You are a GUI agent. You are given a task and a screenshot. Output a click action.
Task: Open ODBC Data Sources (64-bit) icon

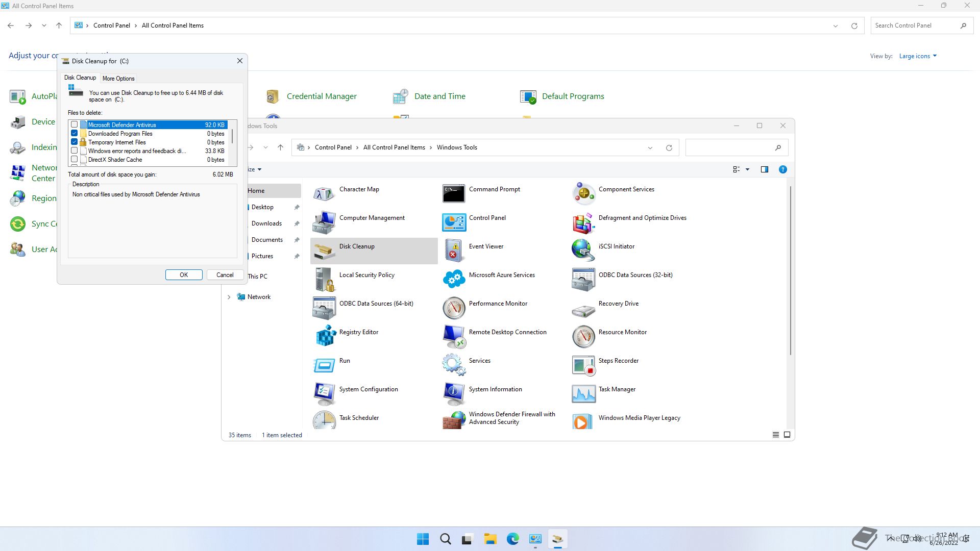point(324,308)
